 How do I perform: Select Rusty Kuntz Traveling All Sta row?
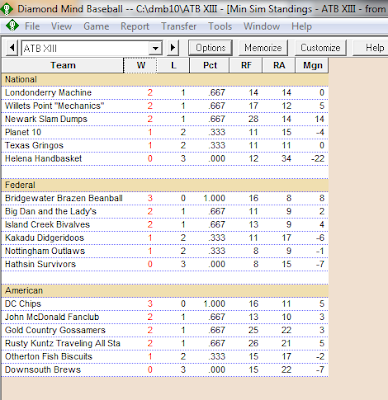coord(165,343)
